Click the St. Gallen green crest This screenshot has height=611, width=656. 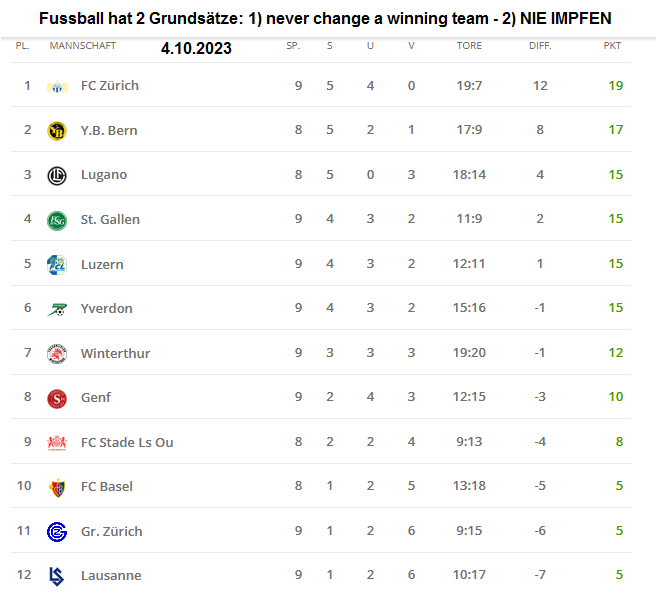click(56, 220)
